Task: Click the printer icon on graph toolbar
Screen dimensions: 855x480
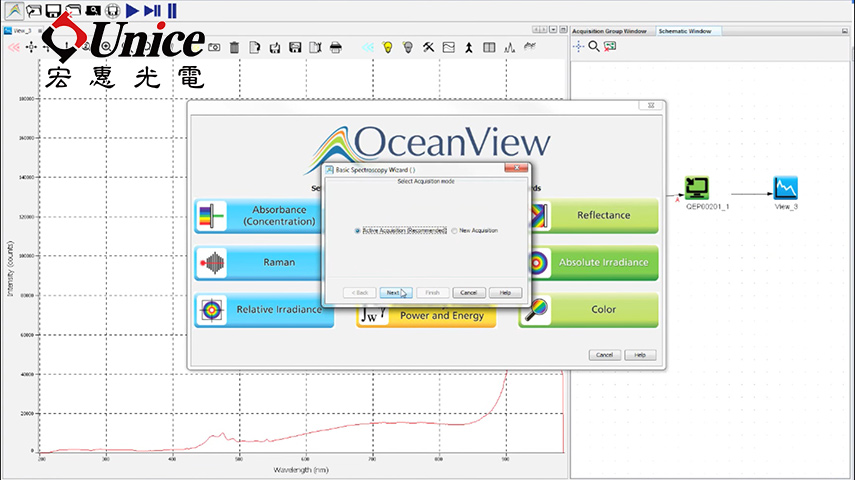Action: click(x=335, y=47)
